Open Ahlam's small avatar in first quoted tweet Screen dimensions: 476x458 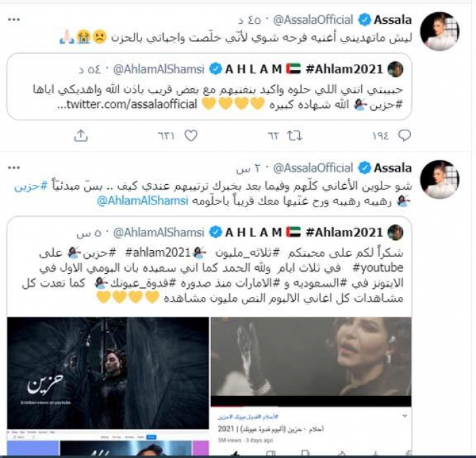[396, 69]
